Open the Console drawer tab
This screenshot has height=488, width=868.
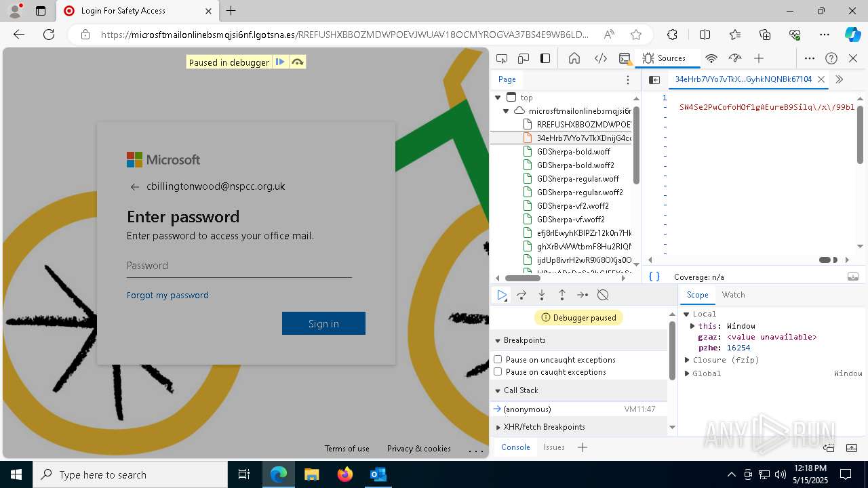[515, 447]
